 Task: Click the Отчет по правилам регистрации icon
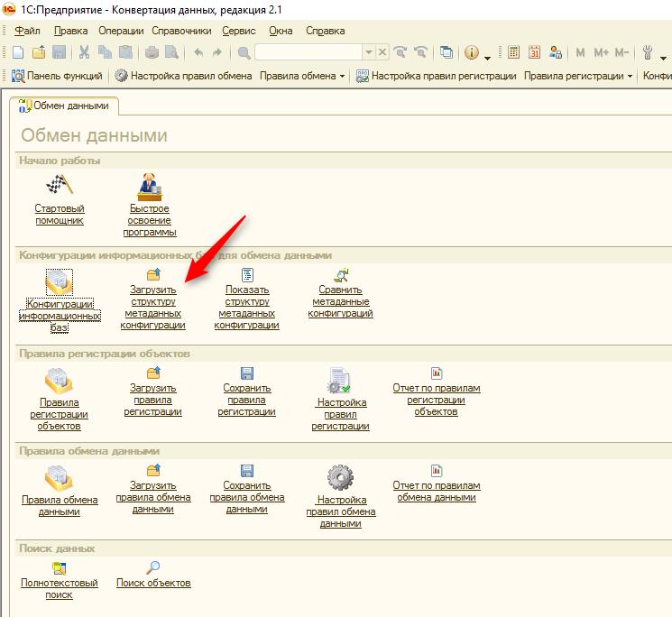tap(437, 373)
